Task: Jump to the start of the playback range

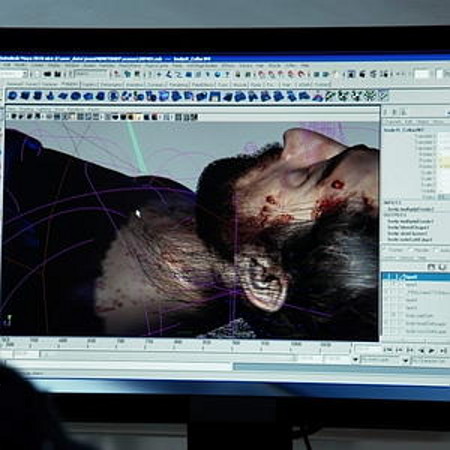Action: click(388, 350)
